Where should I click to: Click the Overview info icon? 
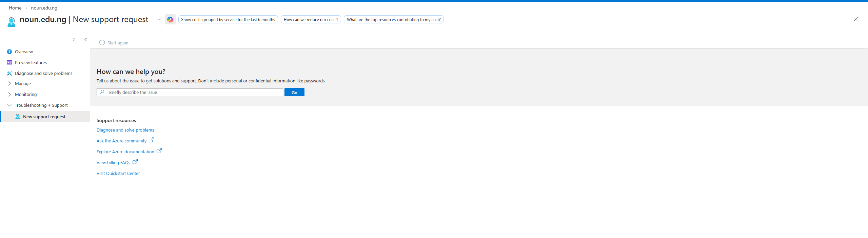9,52
